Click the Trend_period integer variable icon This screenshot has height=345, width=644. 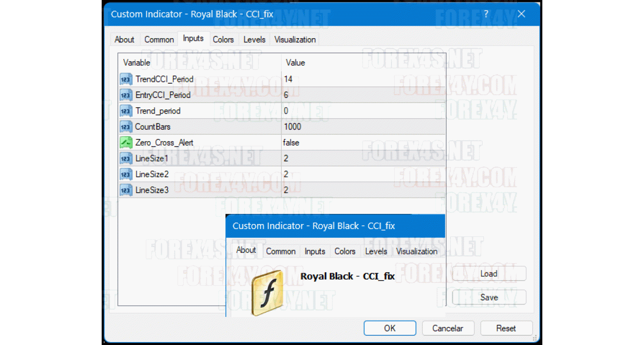pos(126,111)
